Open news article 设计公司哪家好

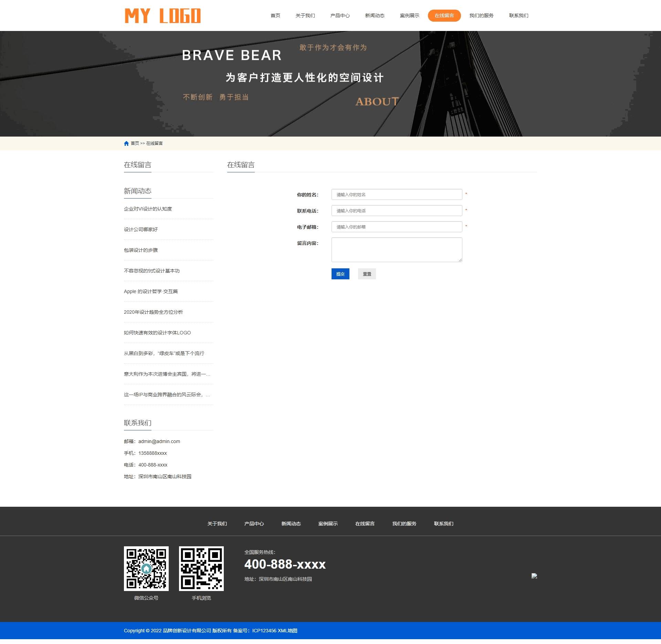(141, 229)
